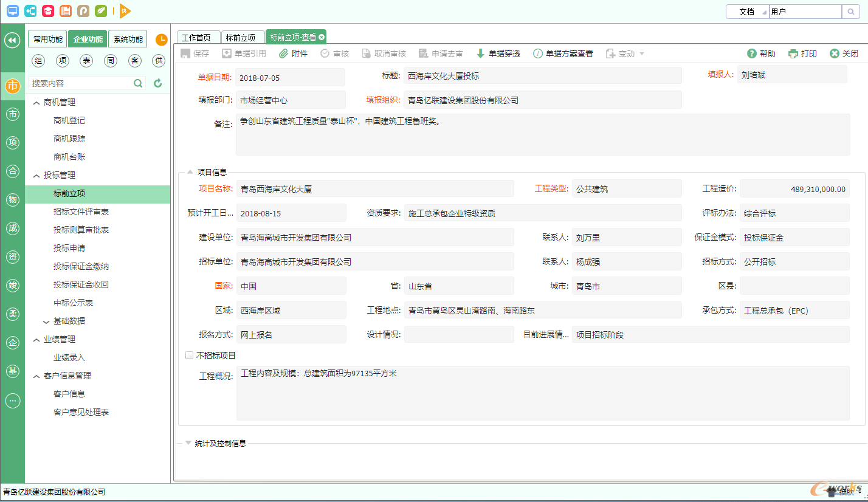Close the 标前立项-查看 tab
The image size is (868, 502).
(x=322, y=37)
